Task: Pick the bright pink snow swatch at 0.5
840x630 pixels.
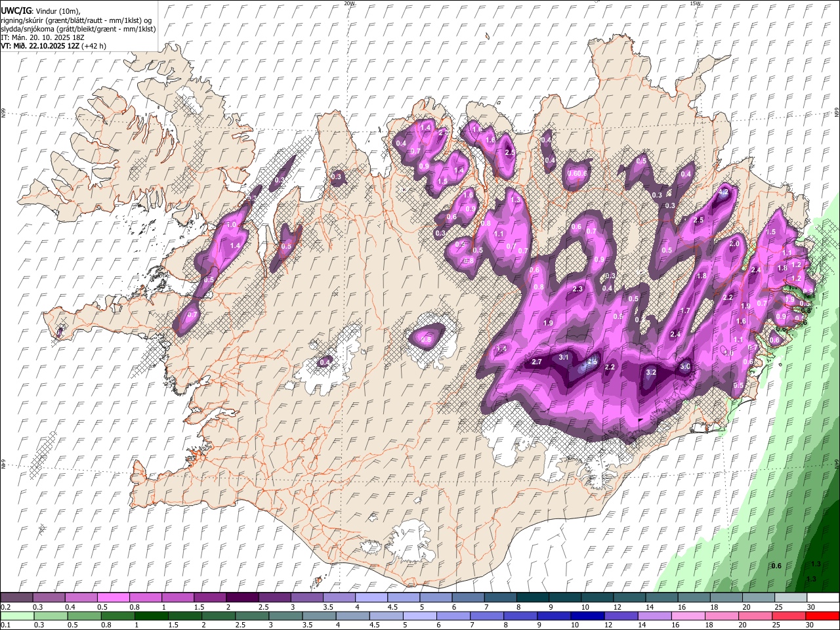Action: click(114, 597)
